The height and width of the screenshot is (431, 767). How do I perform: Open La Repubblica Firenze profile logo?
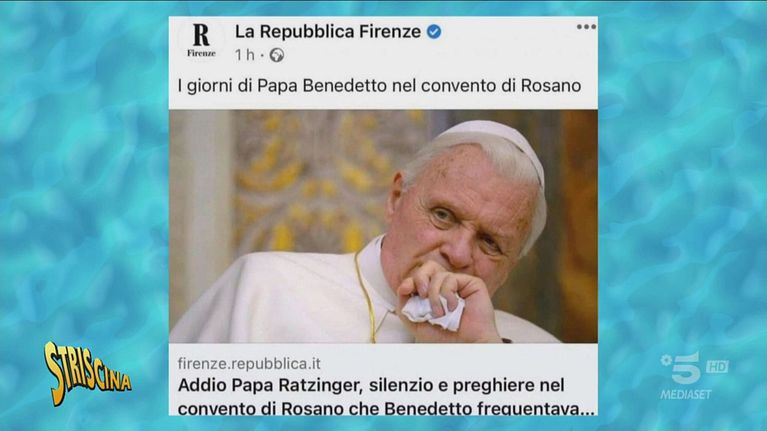click(201, 41)
